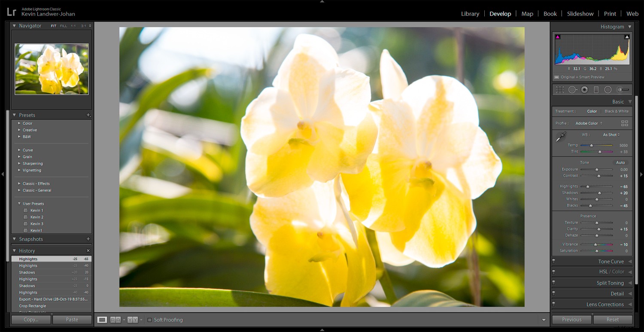Click the Auto tone button
This screenshot has height=332, width=644.
tap(620, 162)
